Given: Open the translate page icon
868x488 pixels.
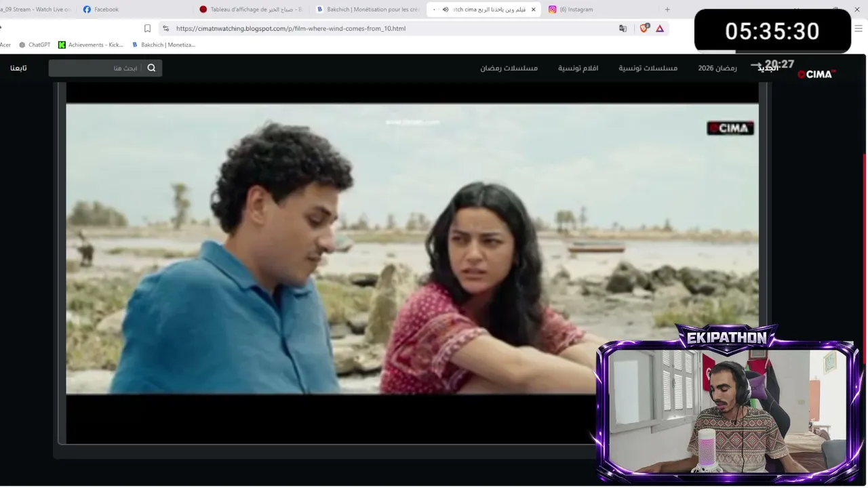Looking at the screenshot, I should 623,28.
